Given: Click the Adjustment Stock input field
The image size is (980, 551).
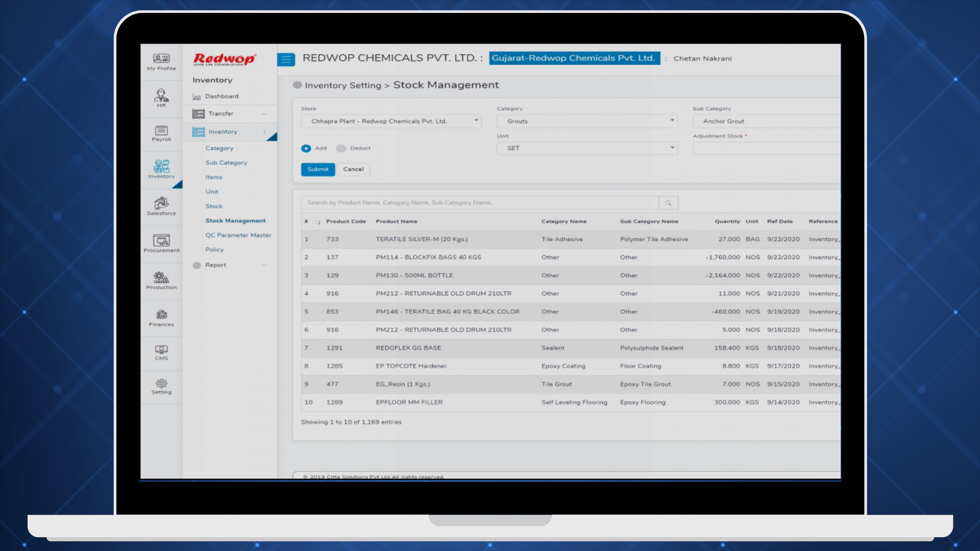Looking at the screenshot, I should tap(767, 148).
